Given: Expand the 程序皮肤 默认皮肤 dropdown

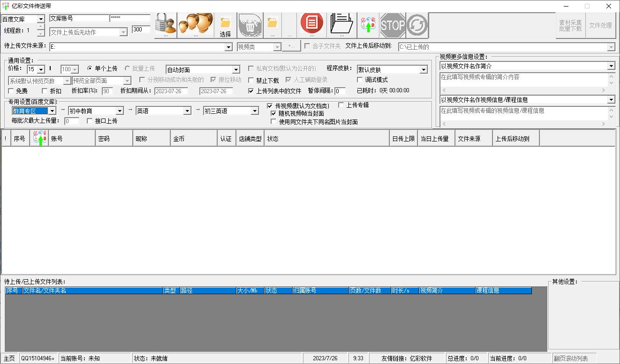Looking at the screenshot, I should coord(423,69).
